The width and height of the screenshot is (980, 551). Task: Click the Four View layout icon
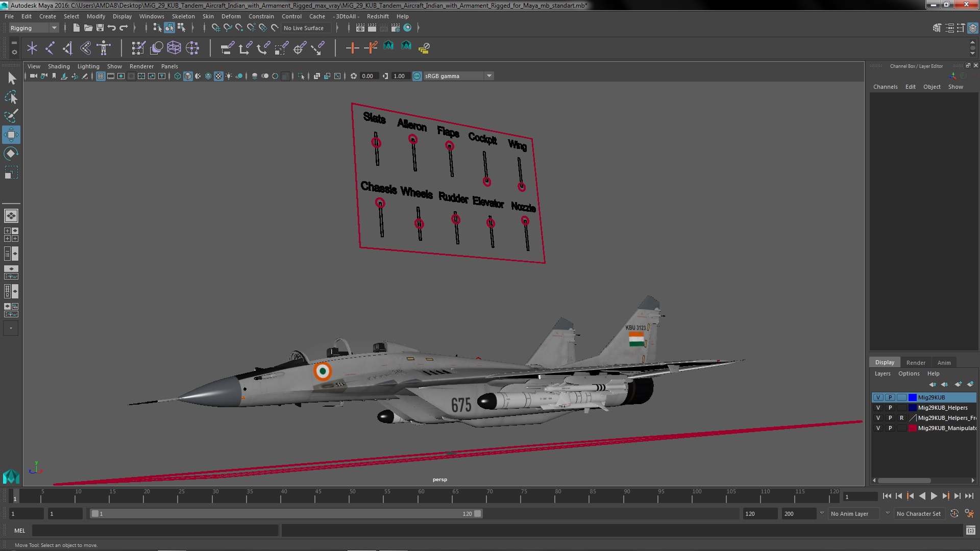(11, 235)
